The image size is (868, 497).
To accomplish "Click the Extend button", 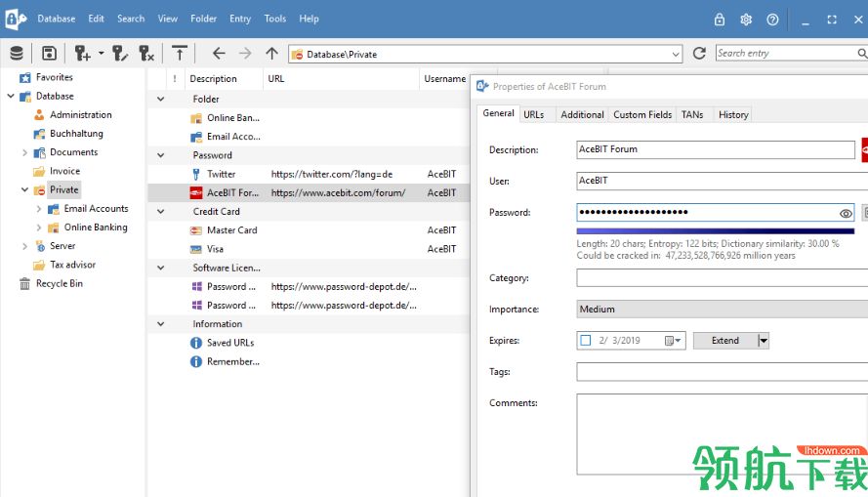I will point(725,341).
